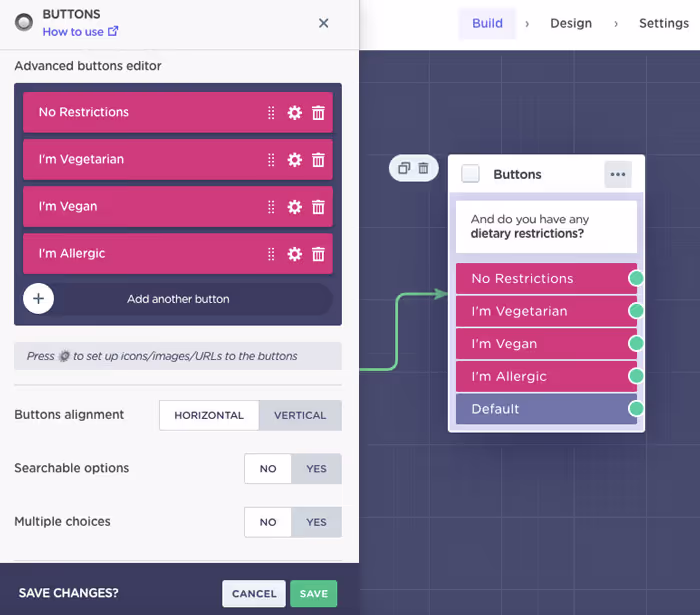
Task: Click output connector of No Restrictions option
Action: pyautogui.click(x=636, y=278)
